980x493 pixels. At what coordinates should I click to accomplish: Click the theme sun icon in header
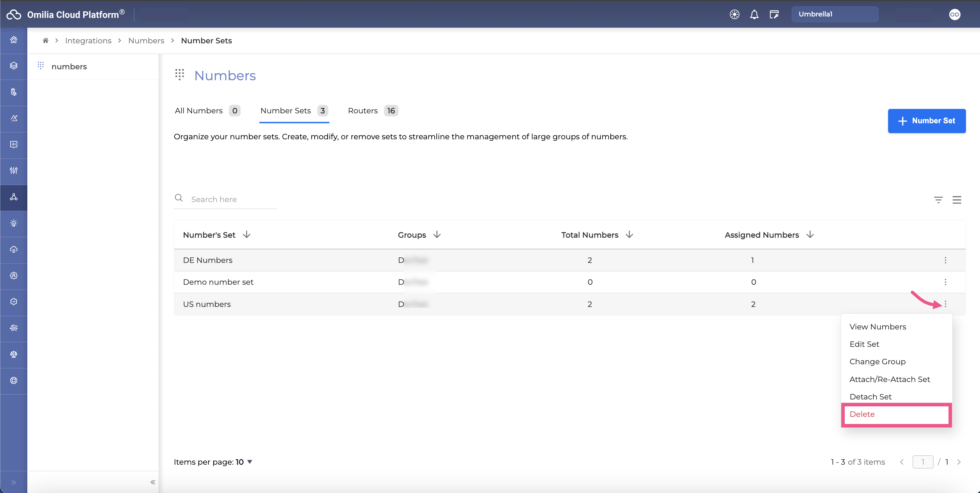point(735,14)
